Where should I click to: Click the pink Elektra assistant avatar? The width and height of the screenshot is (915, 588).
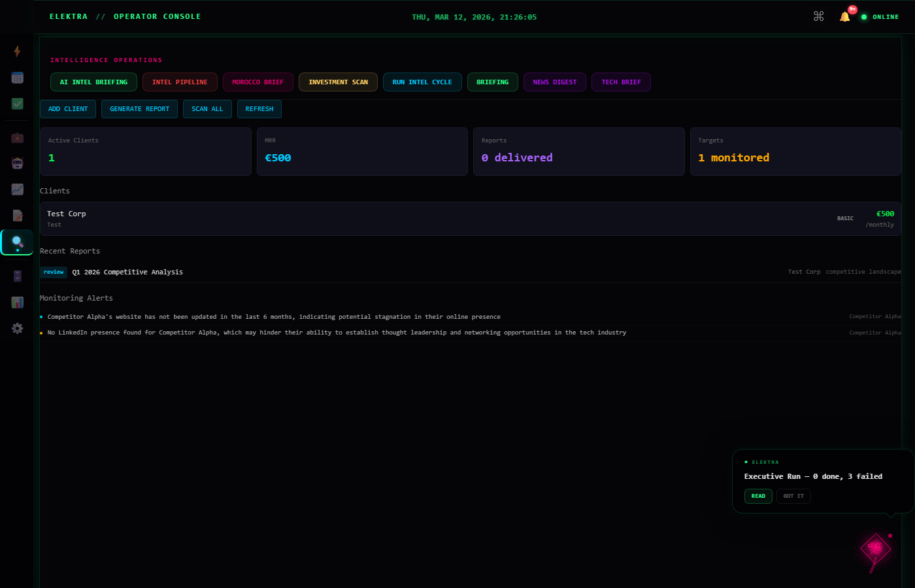(x=875, y=549)
